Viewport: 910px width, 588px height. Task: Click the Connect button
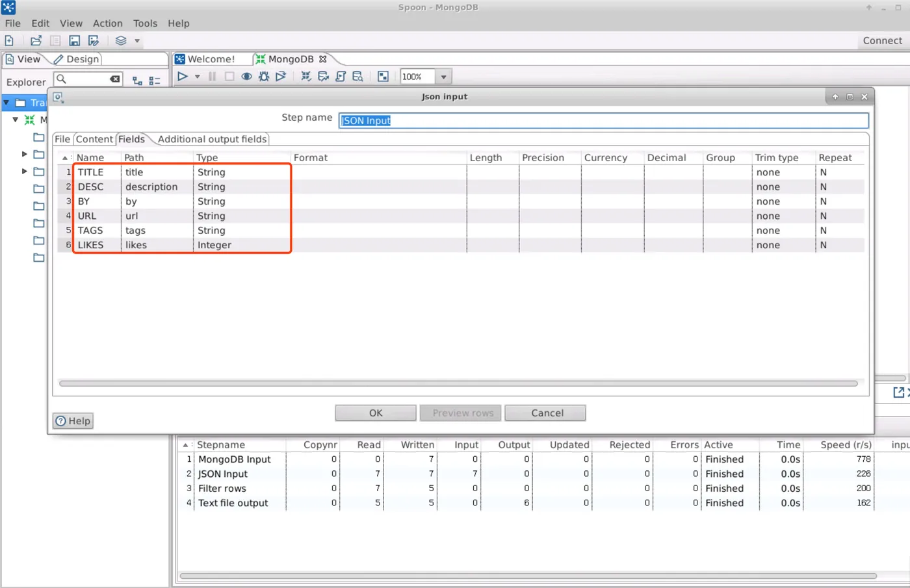(882, 40)
